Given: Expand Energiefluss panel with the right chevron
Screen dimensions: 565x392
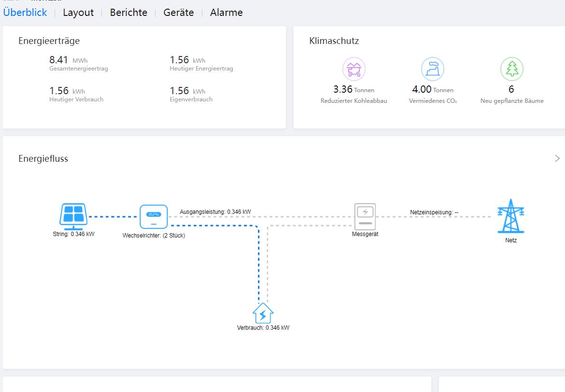Looking at the screenshot, I should point(557,158).
